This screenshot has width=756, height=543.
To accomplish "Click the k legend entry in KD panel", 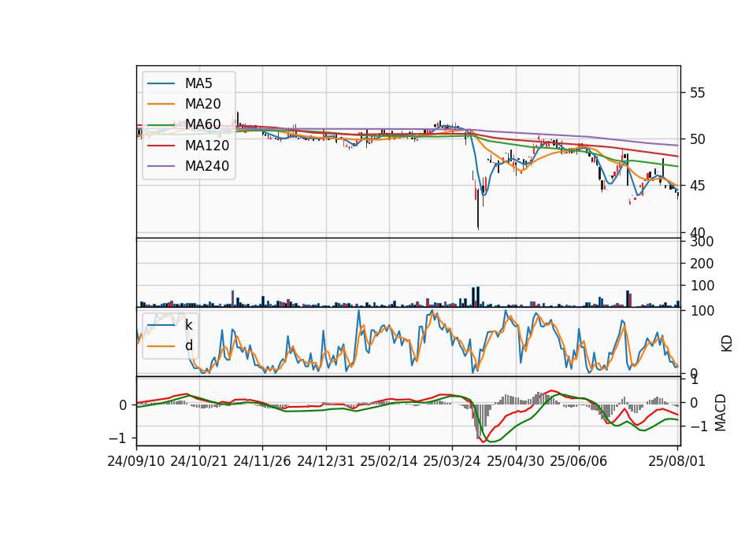I will [188, 325].
